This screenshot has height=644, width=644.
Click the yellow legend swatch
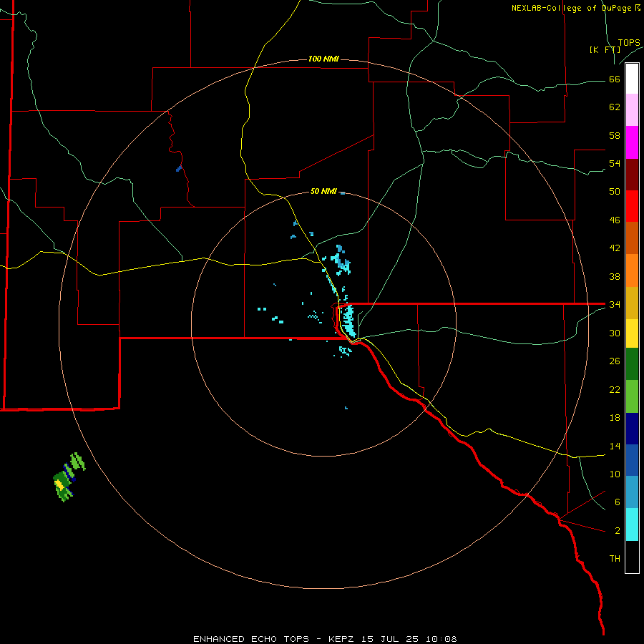point(632,333)
